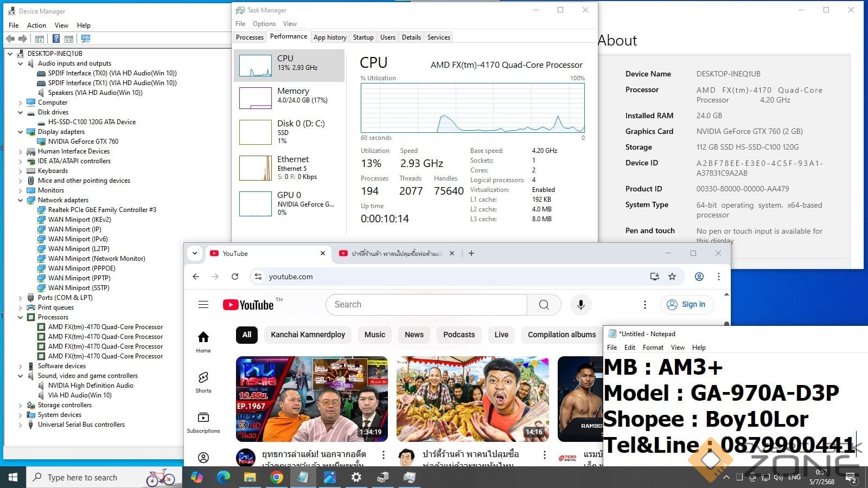The image size is (868, 488).
Task: Click Device Manager's toolbar forward arrow
Action: click(x=23, y=38)
